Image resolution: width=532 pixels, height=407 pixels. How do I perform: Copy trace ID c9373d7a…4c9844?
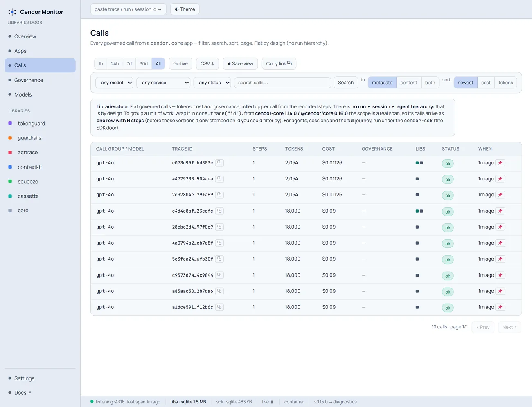pyautogui.click(x=219, y=275)
